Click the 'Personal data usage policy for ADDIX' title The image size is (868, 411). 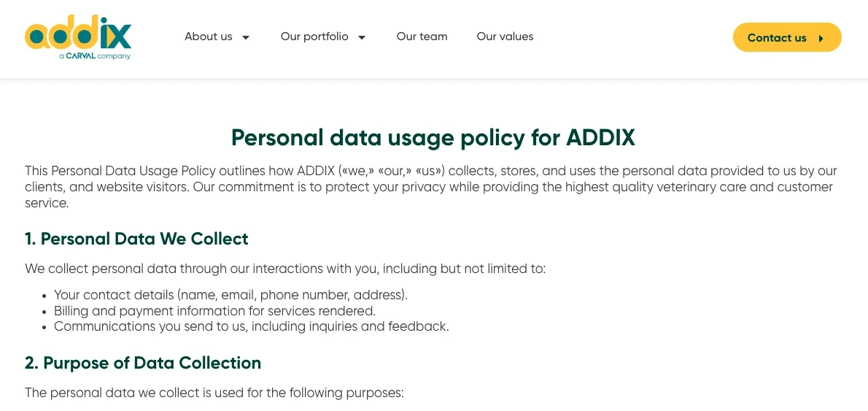pos(433,138)
